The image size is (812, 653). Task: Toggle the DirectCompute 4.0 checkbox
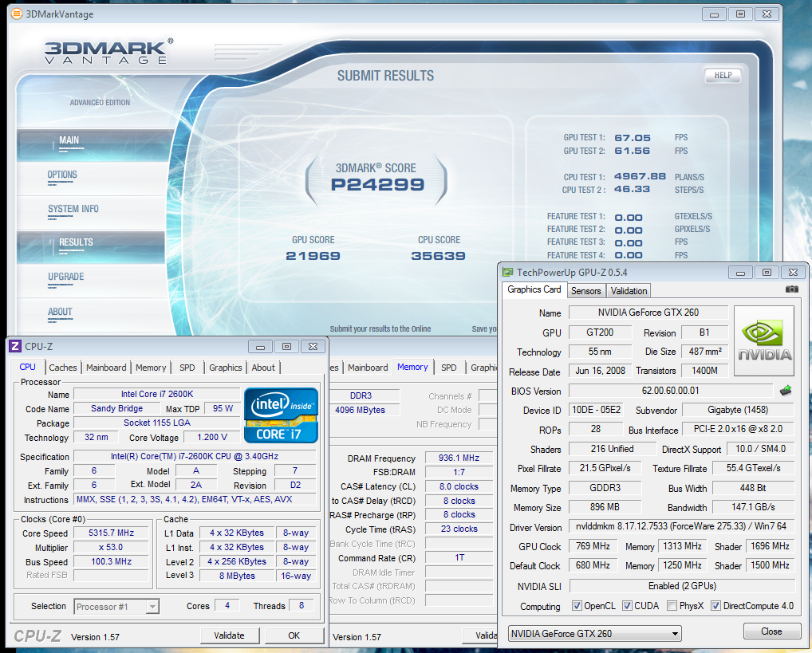pyautogui.click(x=715, y=605)
